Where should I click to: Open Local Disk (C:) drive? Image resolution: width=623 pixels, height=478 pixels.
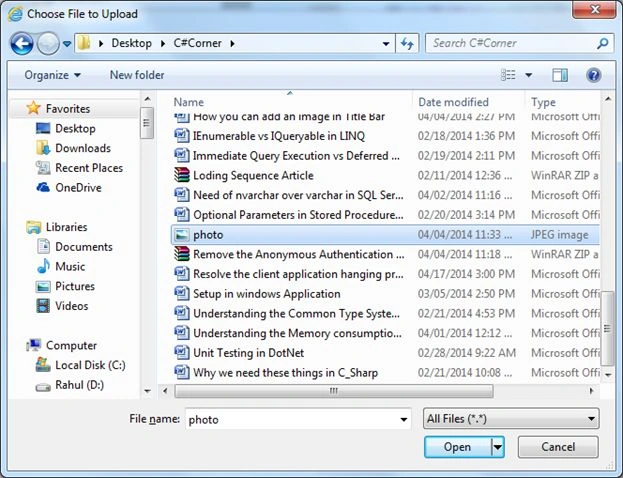pos(90,365)
